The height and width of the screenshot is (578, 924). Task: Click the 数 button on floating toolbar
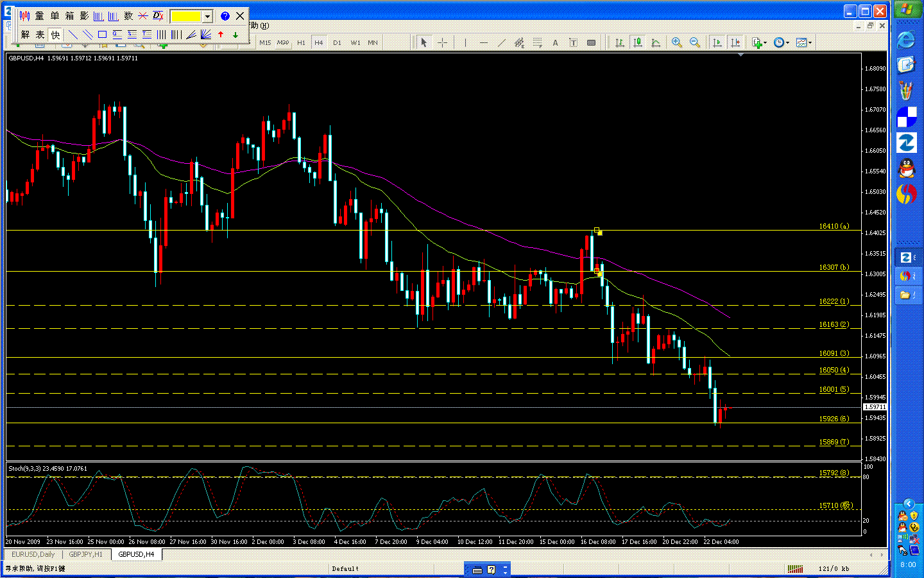[128, 16]
